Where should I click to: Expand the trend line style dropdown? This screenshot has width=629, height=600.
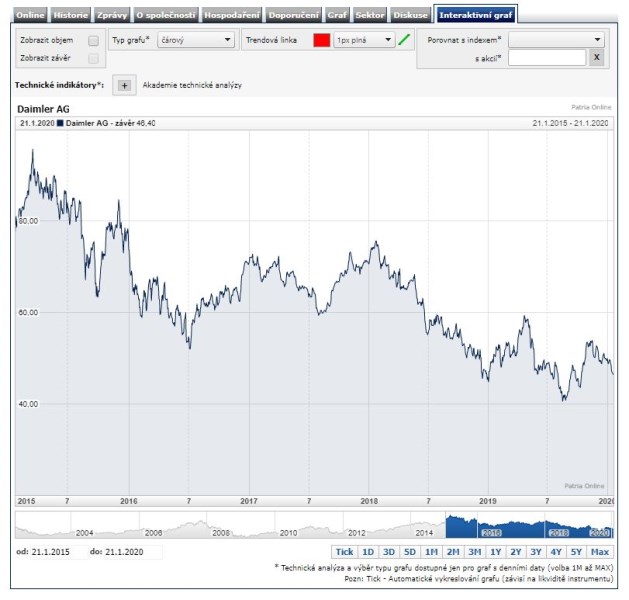point(364,40)
